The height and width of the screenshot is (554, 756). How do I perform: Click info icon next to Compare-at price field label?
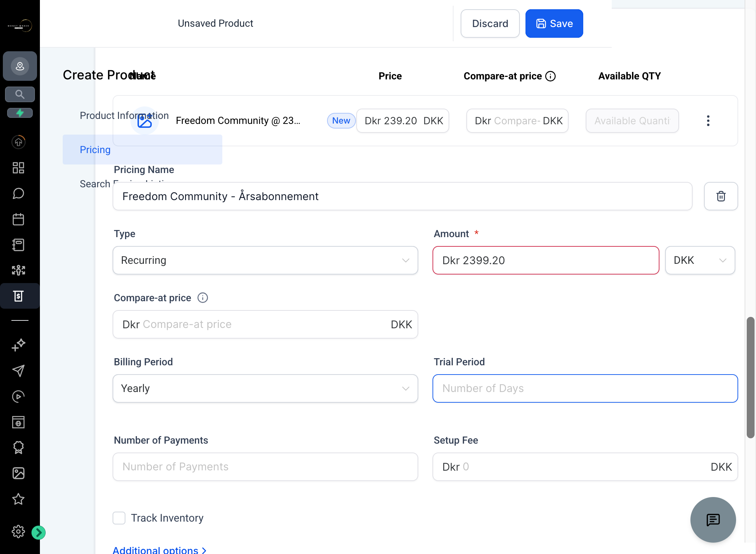tap(203, 298)
